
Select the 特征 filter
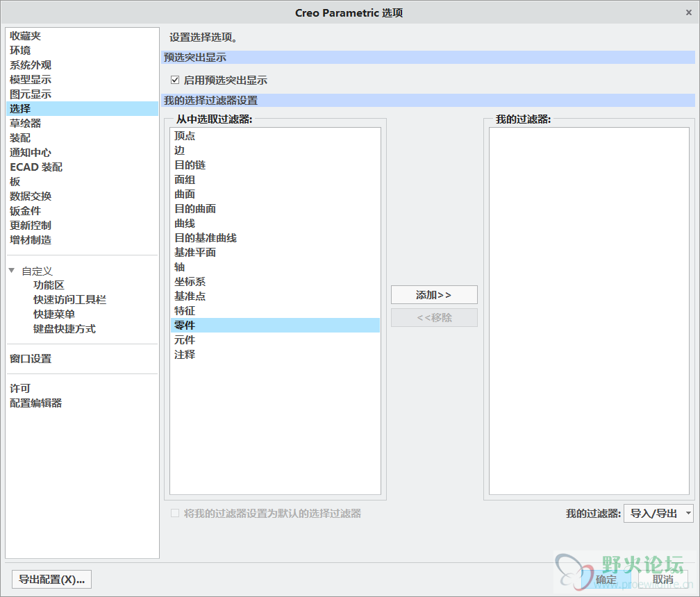[275, 310]
